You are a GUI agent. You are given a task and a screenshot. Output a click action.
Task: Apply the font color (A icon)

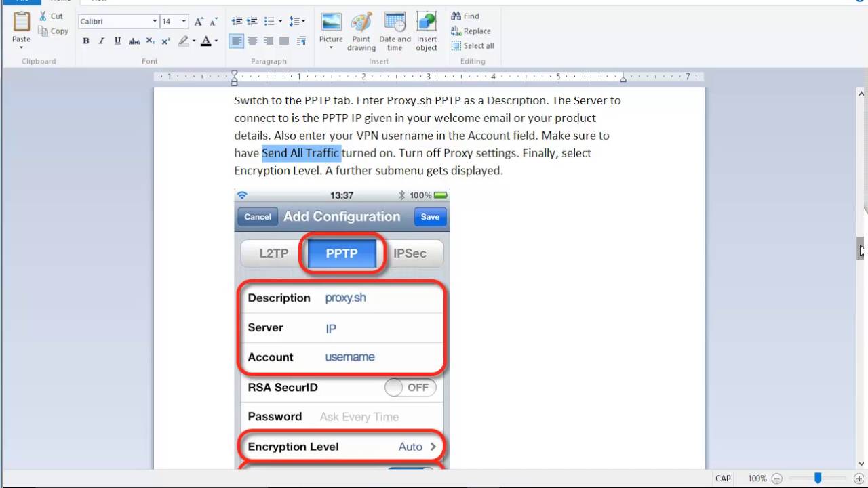click(x=206, y=41)
